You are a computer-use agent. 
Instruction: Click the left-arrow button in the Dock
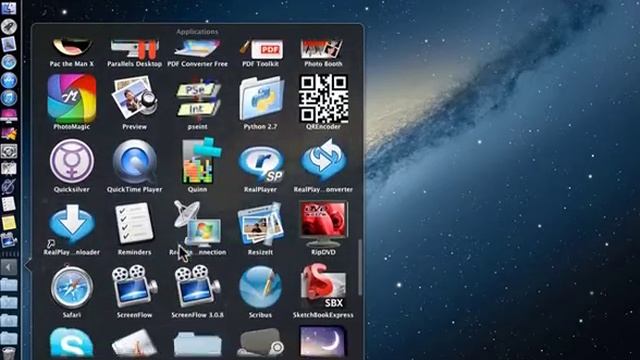pyautogui.click(x=9, y=267)
